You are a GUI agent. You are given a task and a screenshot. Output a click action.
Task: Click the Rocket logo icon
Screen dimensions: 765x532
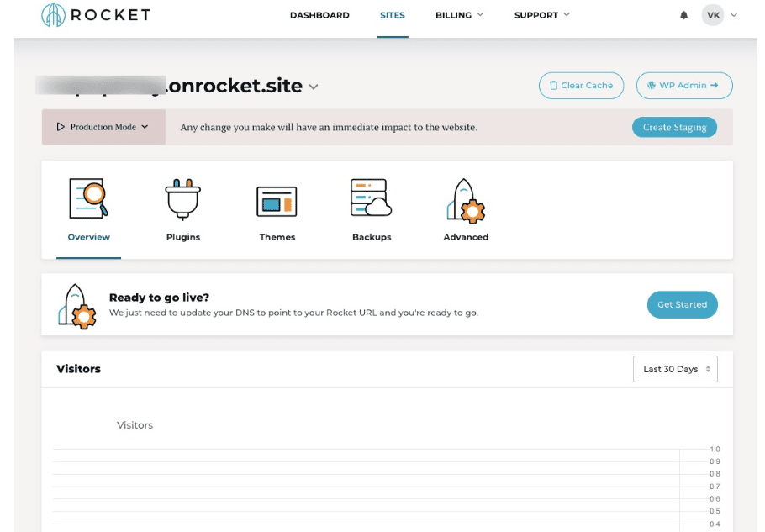pyautogui.click(x=53, y=14)
